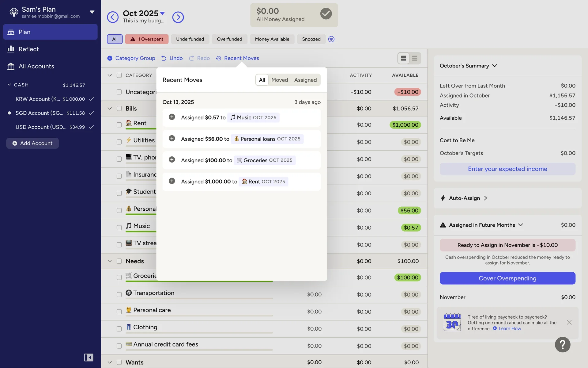Go to the previous month arrow

(112, 17)
